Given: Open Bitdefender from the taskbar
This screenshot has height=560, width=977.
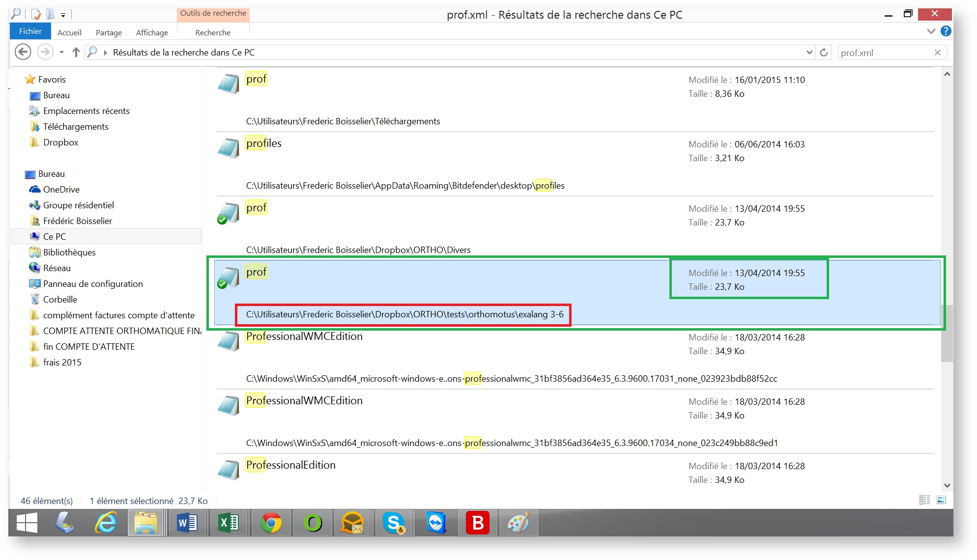Looking at the screenshot, I should [477, 523].
